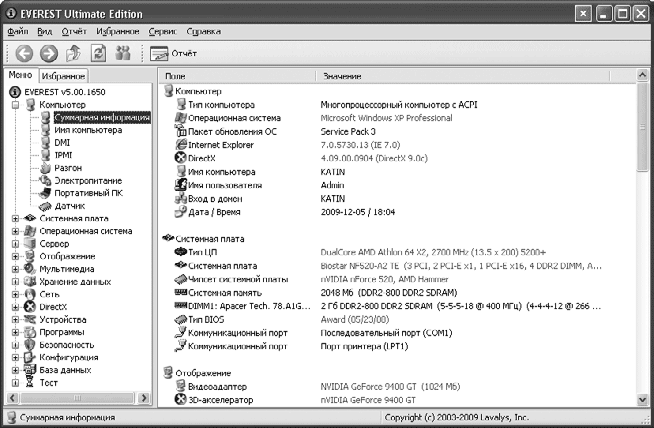654x428 pixels.
Task: Expand the Системная плата tree node
Action: pyautogui.click(x=16, y=218)
